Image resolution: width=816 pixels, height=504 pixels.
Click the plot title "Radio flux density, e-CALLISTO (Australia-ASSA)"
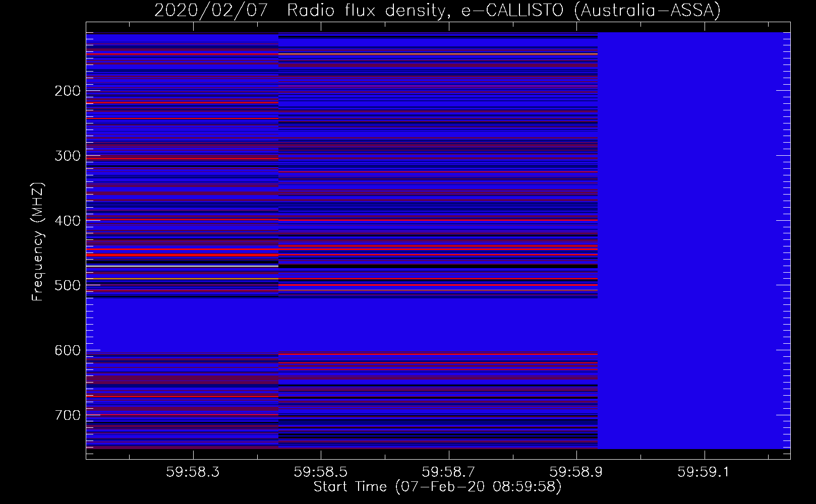tap(504, 10)
